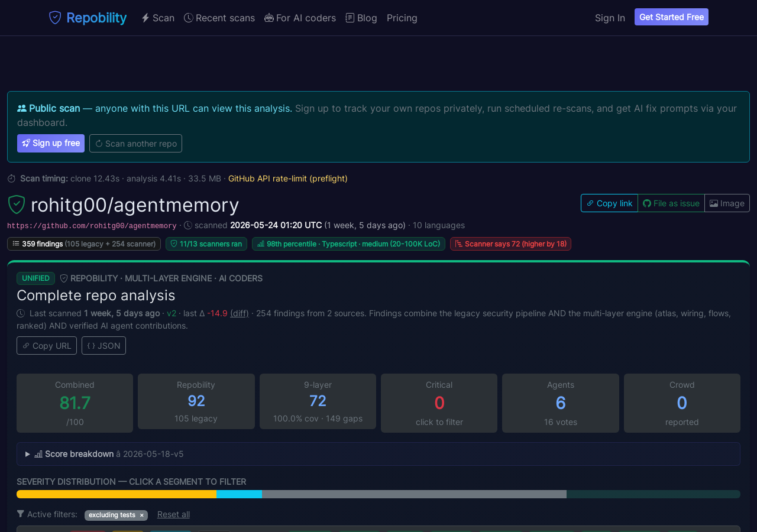
Task: Click the Repobility 92 score card
Action: [x=196, y=401]
